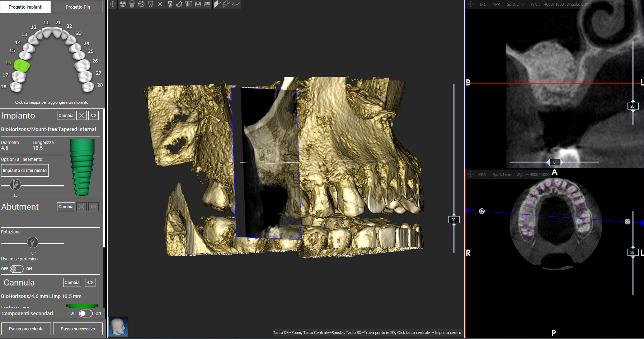644x339 pixels.
Task: Click the pan/move arrows icon in 3D toolbar
Action: pyautogui.click(x=113, y=4)
